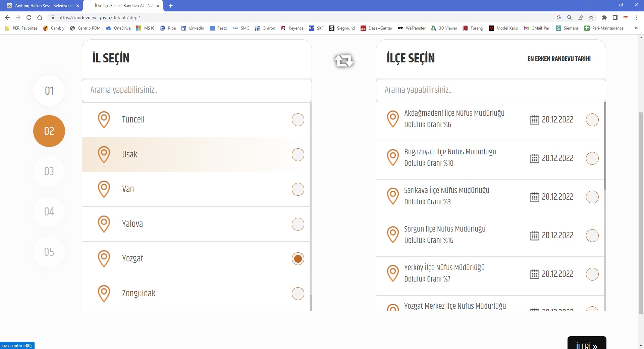Choose Sorgun district radio button
Screen dimensions: 644x349
pyautogui.click(x=592, y=236)
